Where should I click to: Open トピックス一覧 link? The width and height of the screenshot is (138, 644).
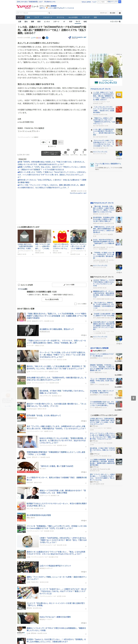coord(115,21)
